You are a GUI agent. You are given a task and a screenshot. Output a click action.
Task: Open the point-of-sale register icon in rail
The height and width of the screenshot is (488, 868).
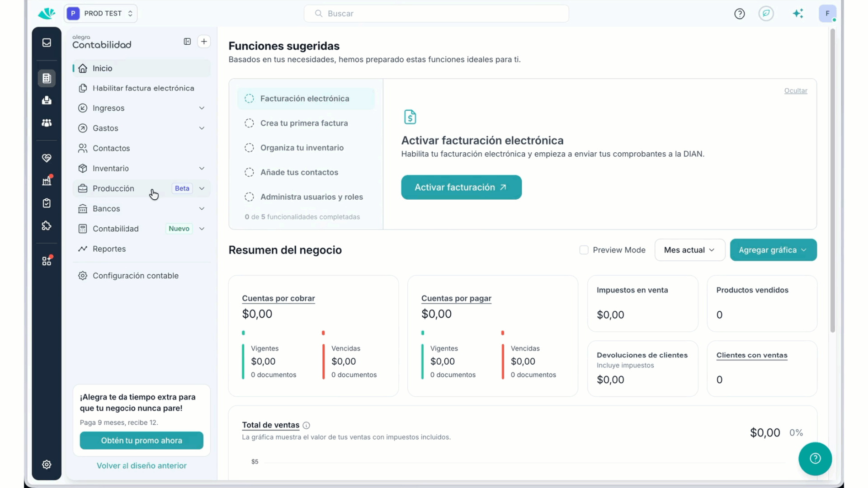coord(47,100)
